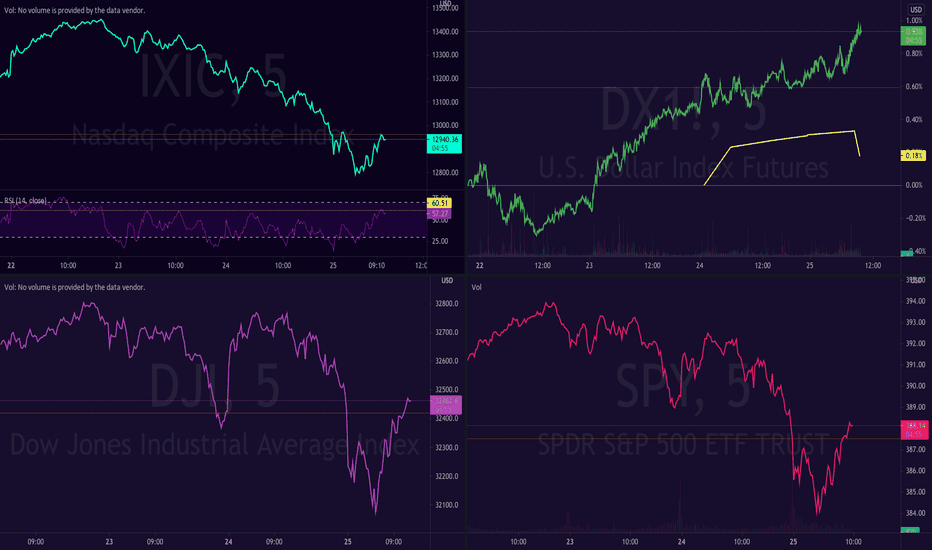Click 25.00 on RSI scale
The width and height of the screenshot is (932, 550).
[440, 241]
